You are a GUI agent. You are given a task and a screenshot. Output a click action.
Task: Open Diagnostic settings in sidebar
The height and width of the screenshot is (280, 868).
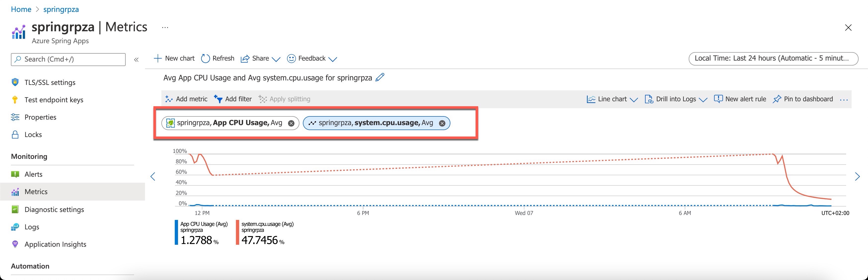pos(54,209)
